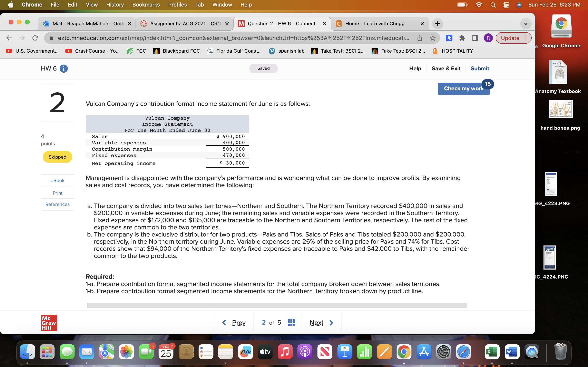Open the Bookmarks menu

coord(146,5)
